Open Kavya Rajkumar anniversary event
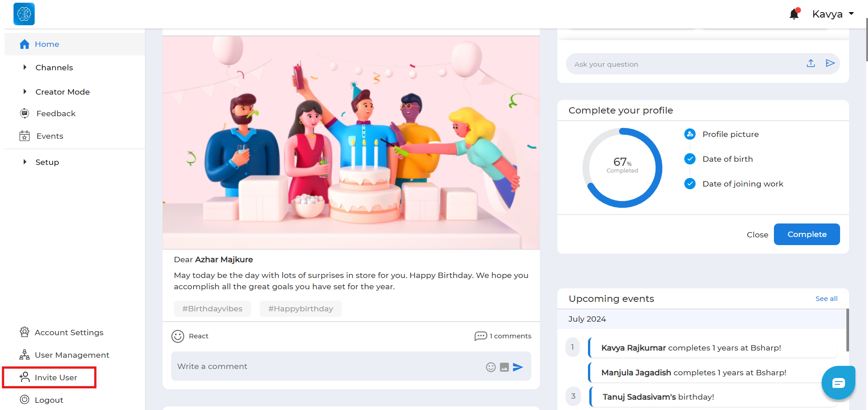868x410 pixels. (x=713, y=348)
